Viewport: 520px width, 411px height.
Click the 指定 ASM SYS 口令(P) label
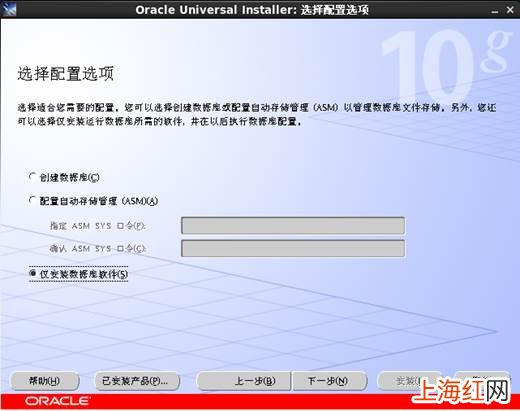pyautogui.click(x=98, y=226)
